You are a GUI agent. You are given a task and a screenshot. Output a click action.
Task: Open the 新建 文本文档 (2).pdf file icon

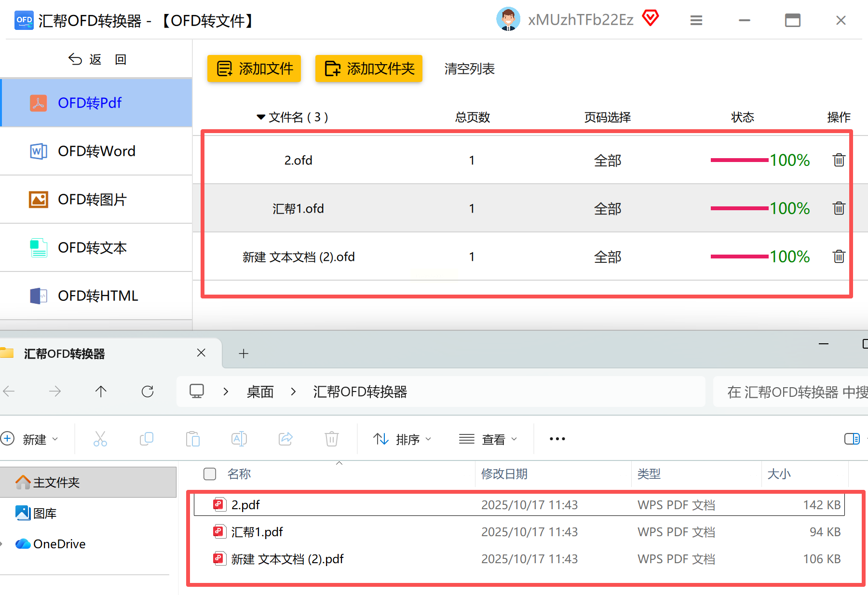pyautogui.click(x=219, y=559)
